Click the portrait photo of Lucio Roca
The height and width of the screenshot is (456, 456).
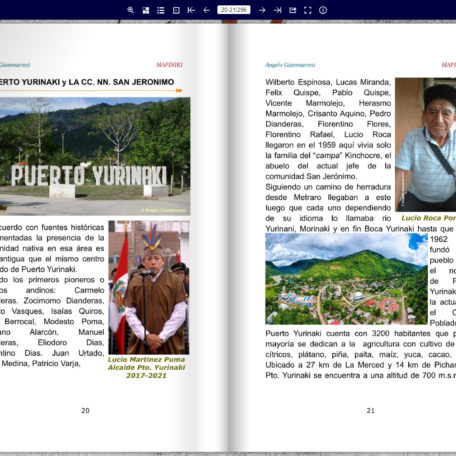click(425, 145)
